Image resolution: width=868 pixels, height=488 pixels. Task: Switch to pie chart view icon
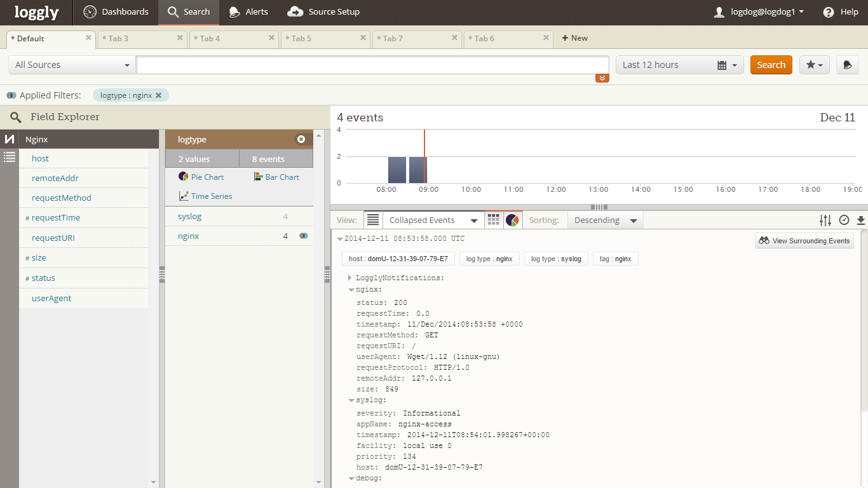(512, 220)
